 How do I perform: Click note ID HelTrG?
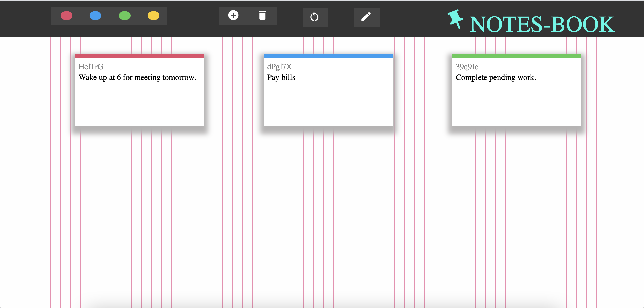pyautogui.click(x=91, y=67)
